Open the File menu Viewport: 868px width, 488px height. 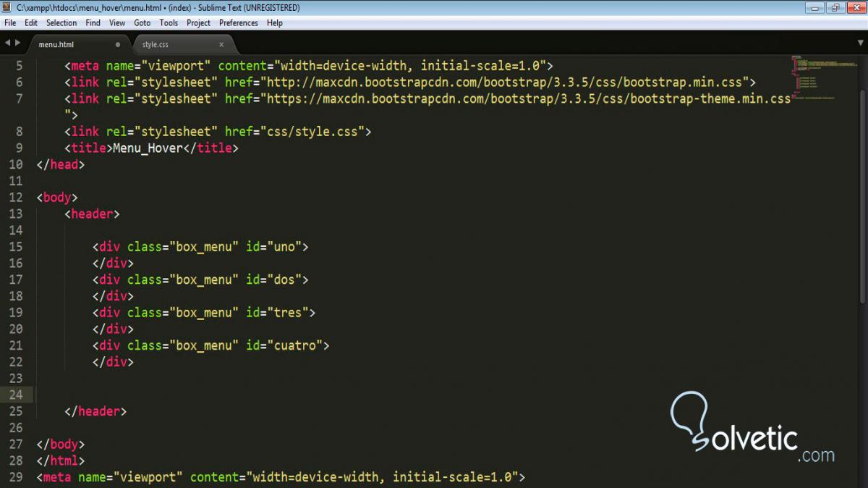click(x=10, y=22)
